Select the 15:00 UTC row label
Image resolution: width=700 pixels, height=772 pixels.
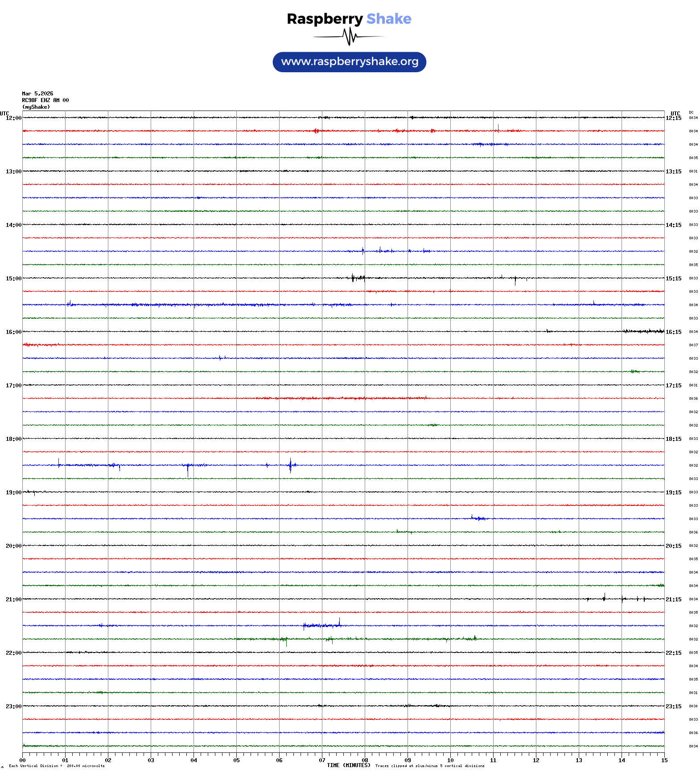(13, 279)
